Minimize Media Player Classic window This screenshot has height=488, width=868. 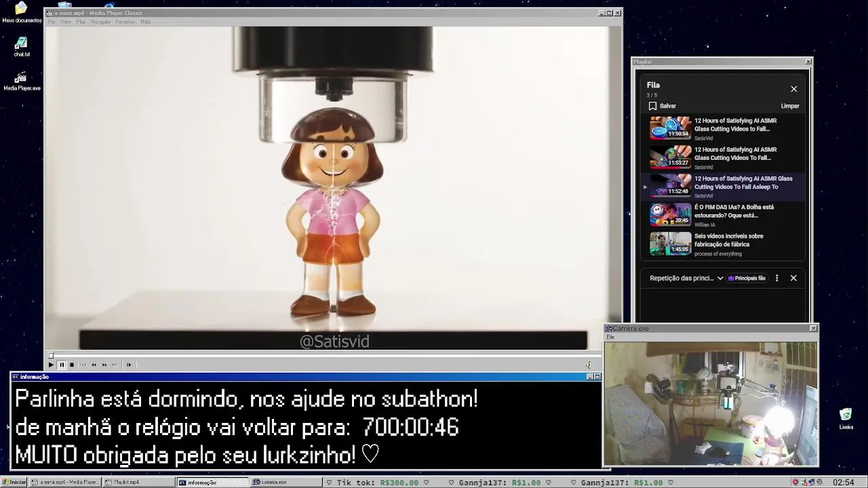601,13
